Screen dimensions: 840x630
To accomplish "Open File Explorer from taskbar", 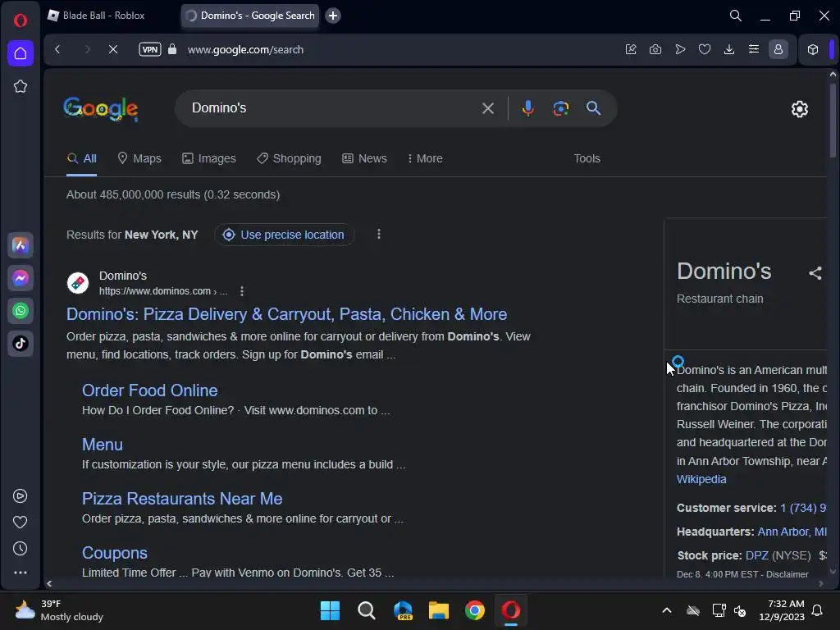I will [438, 610].
